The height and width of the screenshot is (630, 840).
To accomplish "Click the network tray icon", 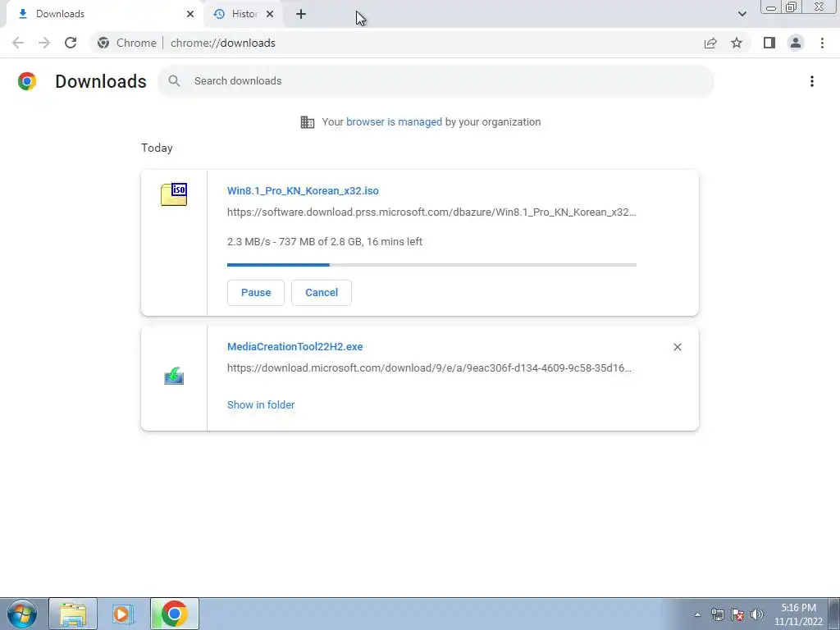I will pyautogui.click(x=717, y=614).
